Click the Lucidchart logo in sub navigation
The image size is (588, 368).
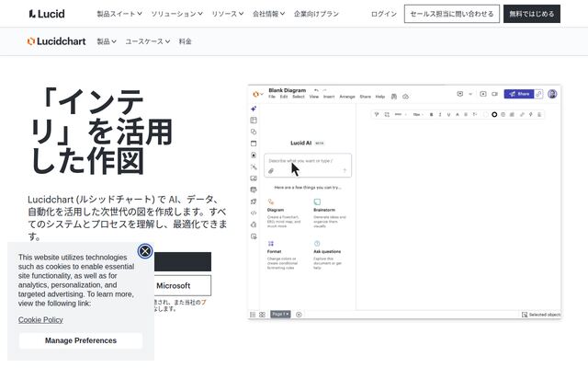coord(57,41)
